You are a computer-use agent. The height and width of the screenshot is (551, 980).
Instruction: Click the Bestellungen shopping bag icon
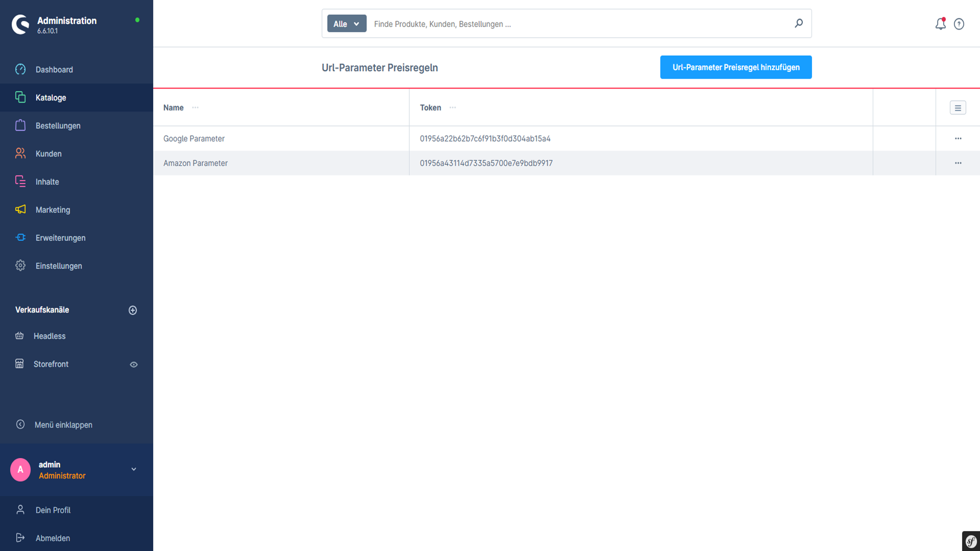20,125
